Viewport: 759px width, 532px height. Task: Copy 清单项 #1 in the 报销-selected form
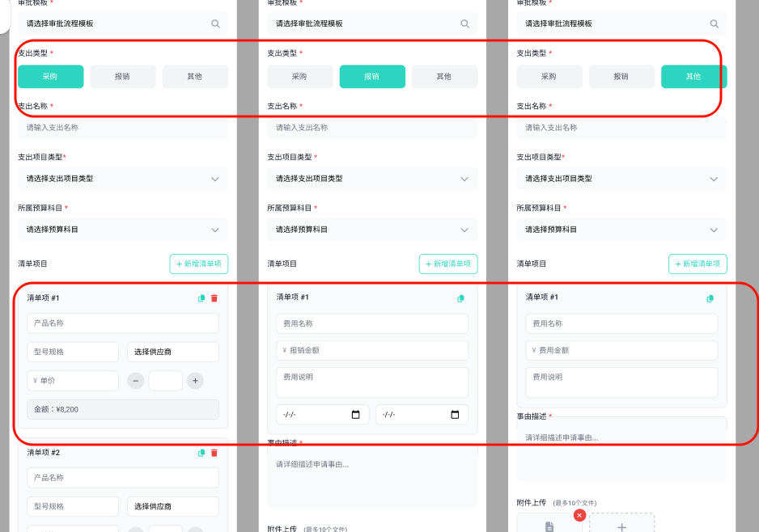tap(460, 298)
